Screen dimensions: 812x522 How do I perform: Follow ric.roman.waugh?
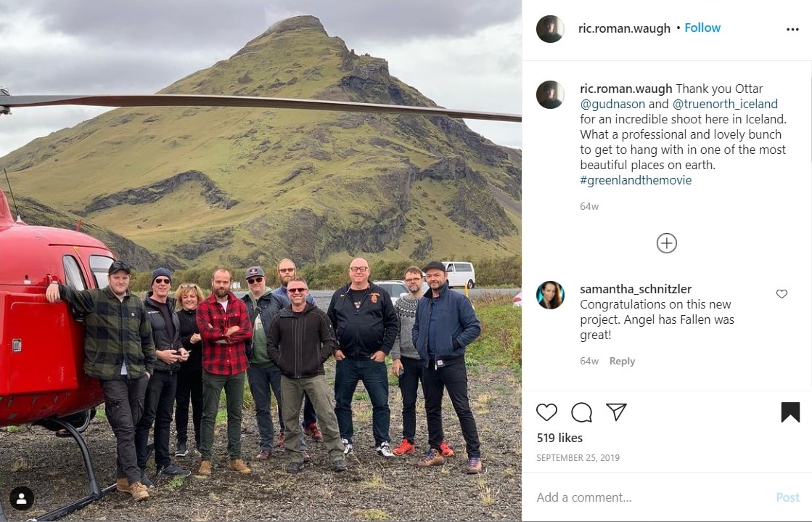pyautogui.click(x=702, y=28)
